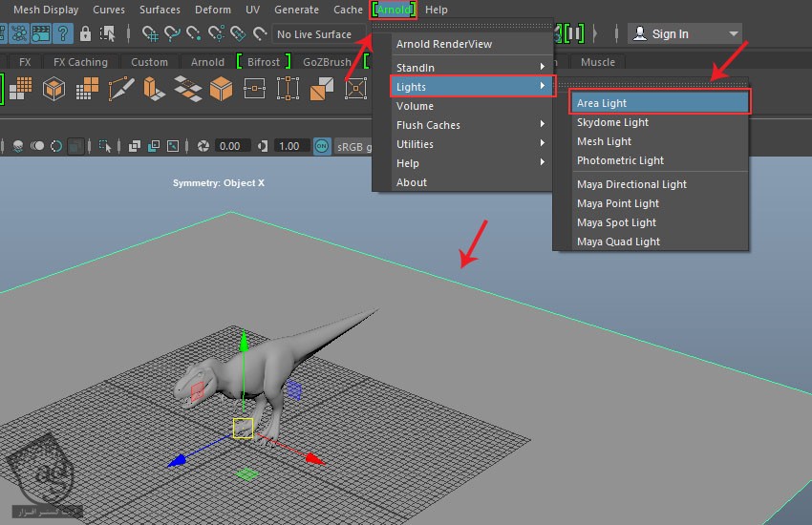Edit the gamma value 1.00 field
This screenshot has height=525, width=812.
[x=290, y=146]
